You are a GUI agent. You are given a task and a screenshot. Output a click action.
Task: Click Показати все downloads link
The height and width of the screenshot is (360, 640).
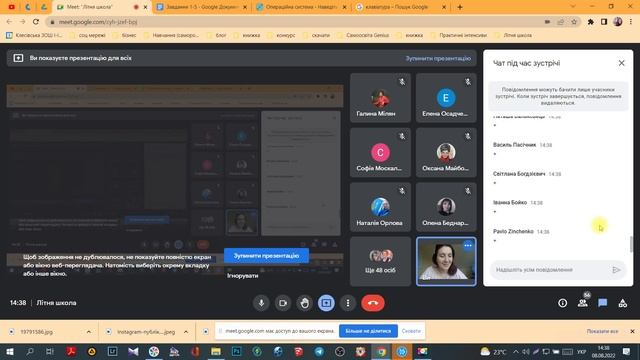pos(602,331)
